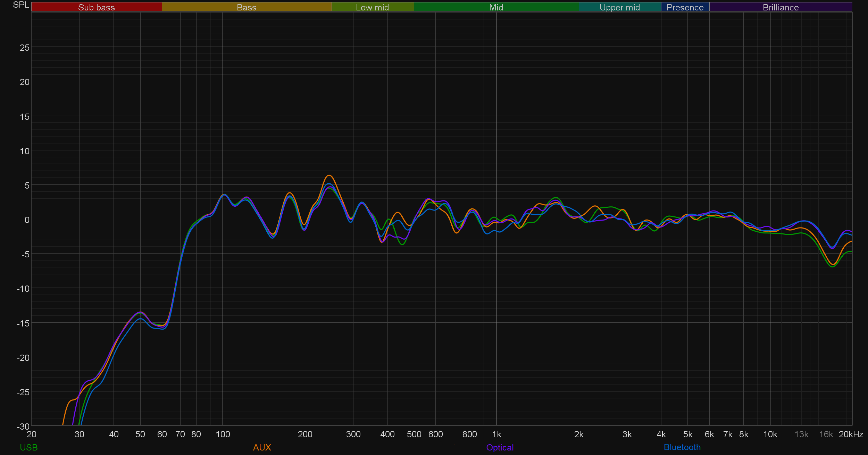Toggle the Optical legend label

(x=500, y=447)
